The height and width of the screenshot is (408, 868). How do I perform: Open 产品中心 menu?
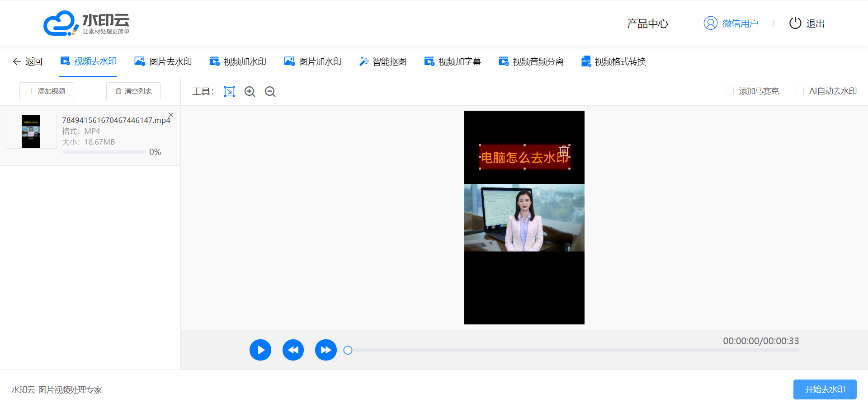pos(647,23)
